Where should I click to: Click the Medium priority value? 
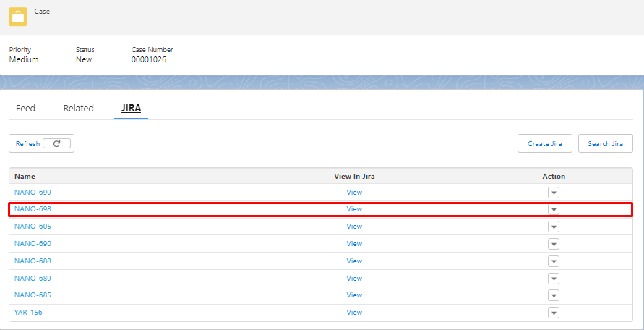(x=24, y=59)
